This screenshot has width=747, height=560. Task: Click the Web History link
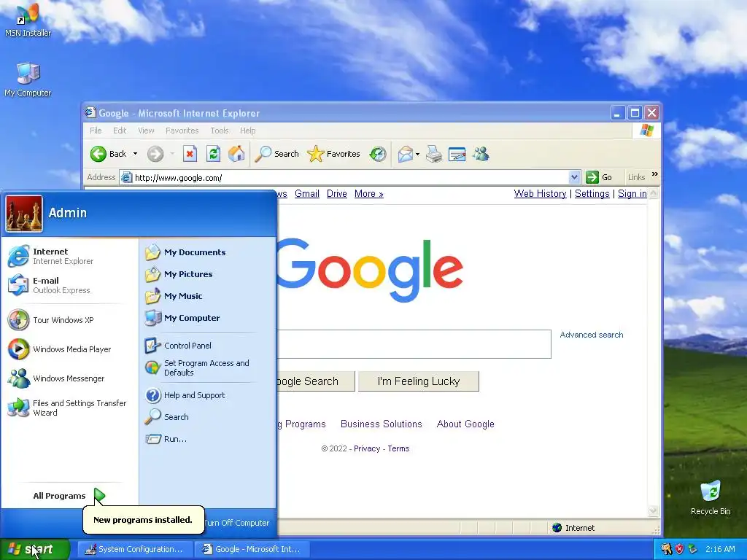(540, 194)
